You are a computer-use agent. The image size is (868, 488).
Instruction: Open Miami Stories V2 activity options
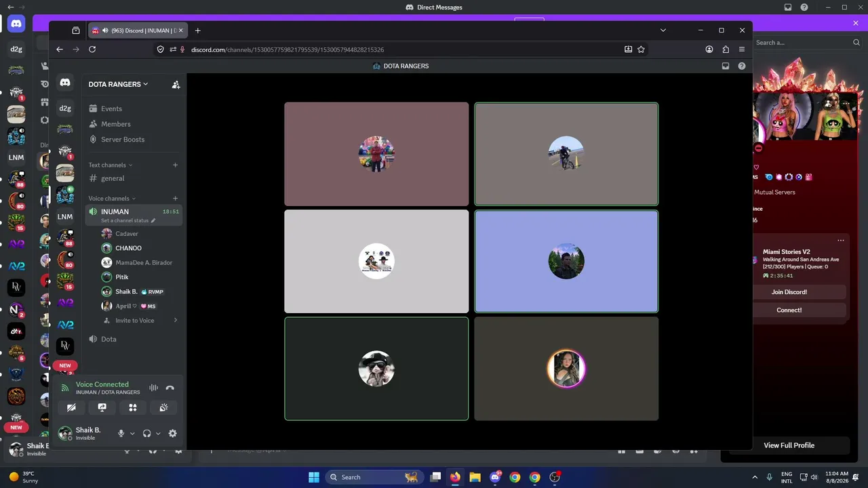pos(841,241)
